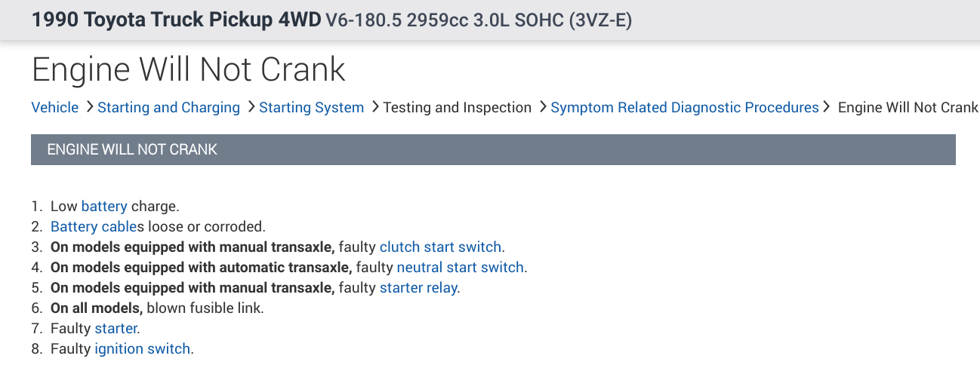The image size is (980, 371).
Task: Click the V6-180.5 2959cc engine description text
Action: (478, 20)
